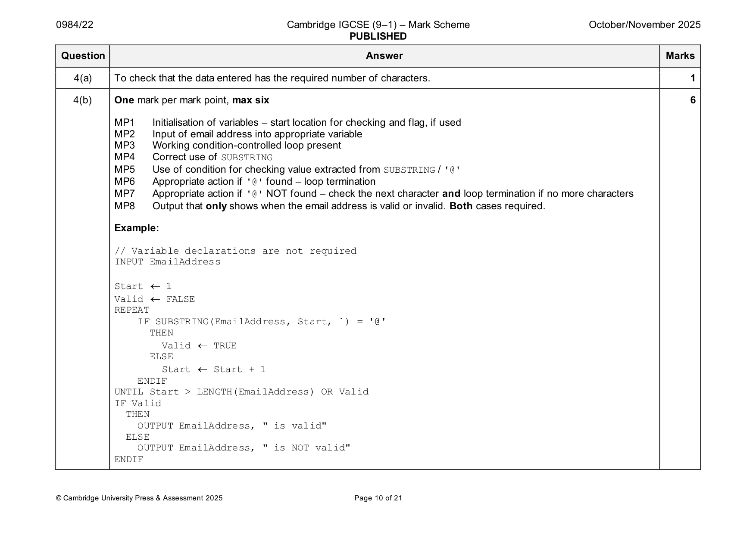756x534 pixels.
Task: Click the paper code "0984/22"
Action: [75, 25]
